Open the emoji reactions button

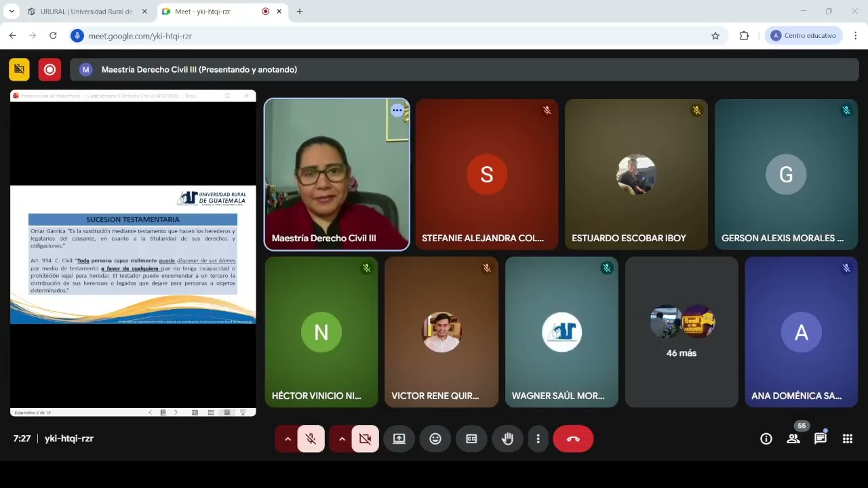(x=435, y=439)
